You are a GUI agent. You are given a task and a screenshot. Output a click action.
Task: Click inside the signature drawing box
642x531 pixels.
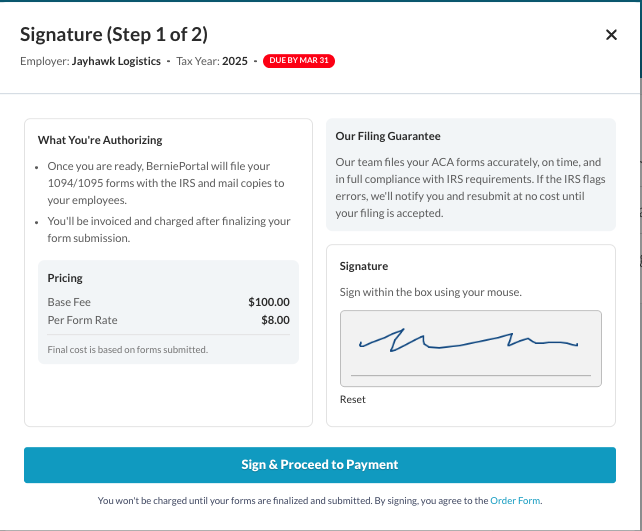click(470, 348)
